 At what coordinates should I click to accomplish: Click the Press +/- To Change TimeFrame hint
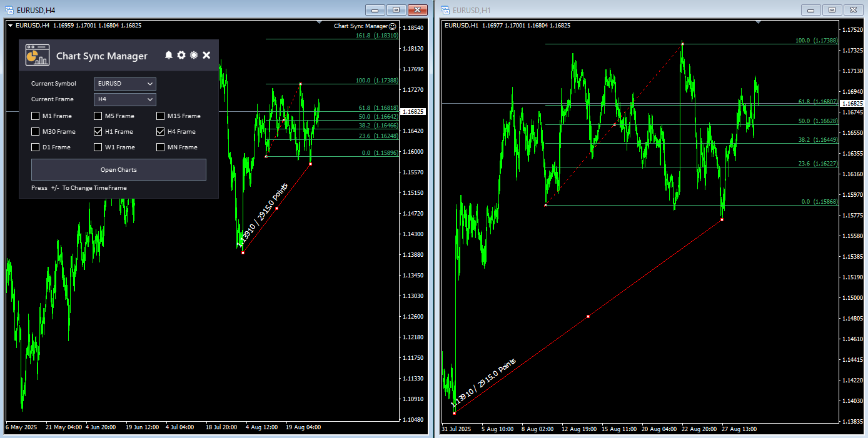79,187
